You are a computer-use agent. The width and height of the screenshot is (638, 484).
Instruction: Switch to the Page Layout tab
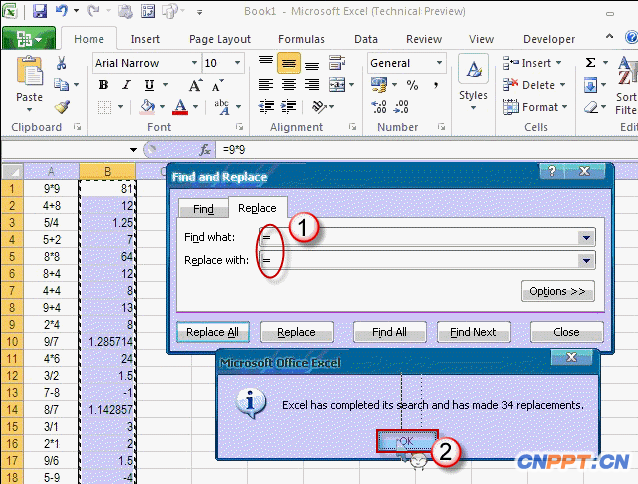point(220,39)
